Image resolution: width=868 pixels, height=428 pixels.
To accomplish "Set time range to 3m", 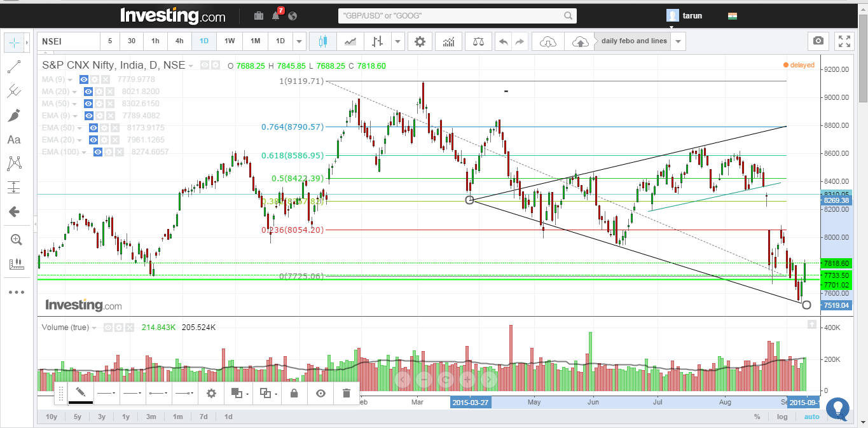I will click(151, 417).
